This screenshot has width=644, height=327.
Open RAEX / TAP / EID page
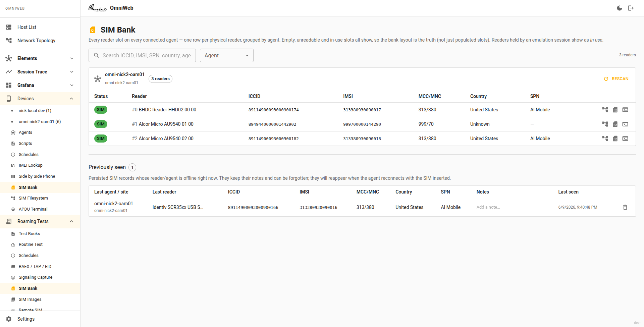pyautogui.click(x=40, y=267)
